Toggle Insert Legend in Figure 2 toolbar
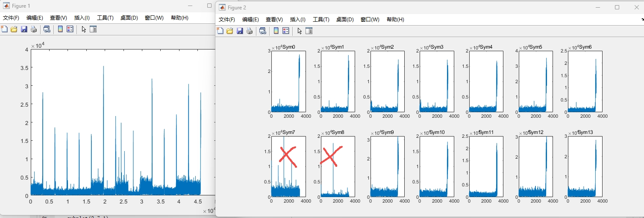Screen dimensions: 644x218 pyautogui.click(x=286, y=31)
